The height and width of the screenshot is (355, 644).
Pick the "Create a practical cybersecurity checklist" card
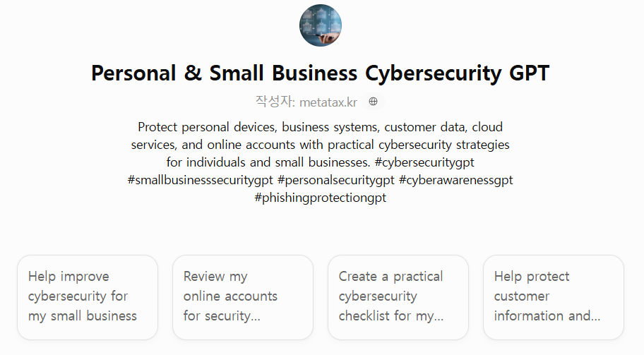tap(398, 297)
